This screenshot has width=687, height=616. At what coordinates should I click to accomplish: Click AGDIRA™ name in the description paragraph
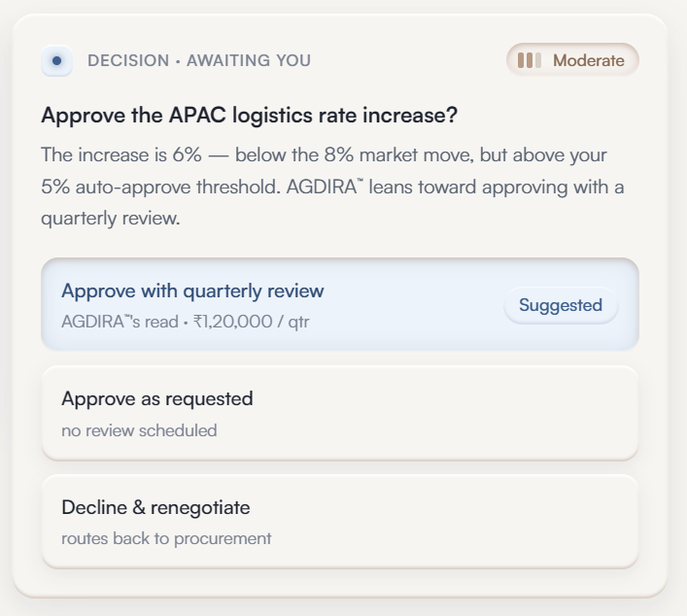(325, 188)
